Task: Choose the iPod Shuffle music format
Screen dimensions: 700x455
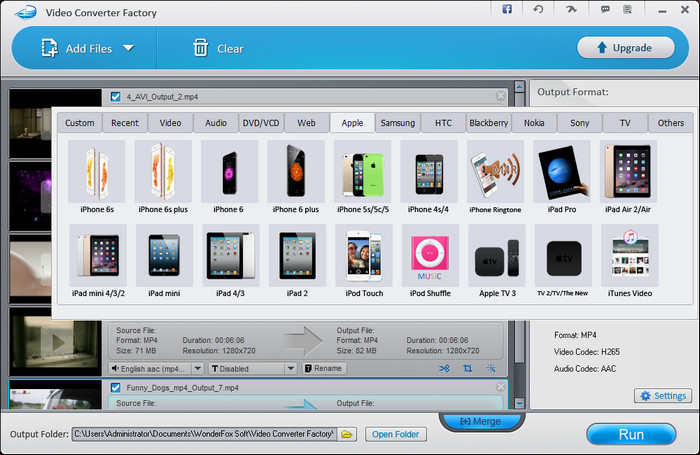Action: [430, 261]
